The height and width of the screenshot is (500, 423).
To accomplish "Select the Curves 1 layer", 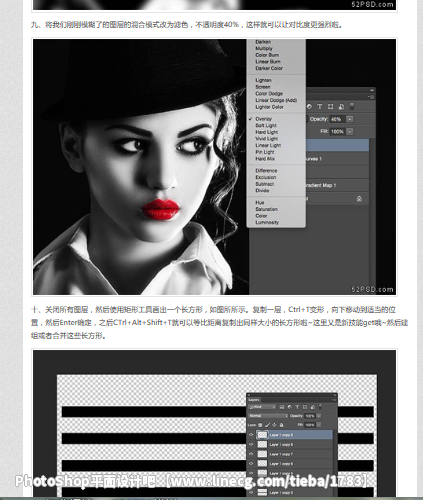I will pos(337,159).
